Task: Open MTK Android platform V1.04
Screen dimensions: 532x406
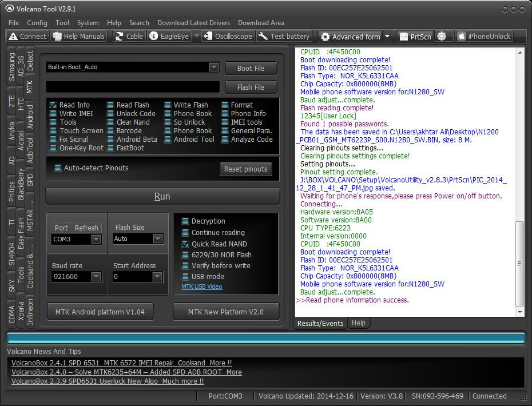Action: pyautogui.click(x=100, y=312)
